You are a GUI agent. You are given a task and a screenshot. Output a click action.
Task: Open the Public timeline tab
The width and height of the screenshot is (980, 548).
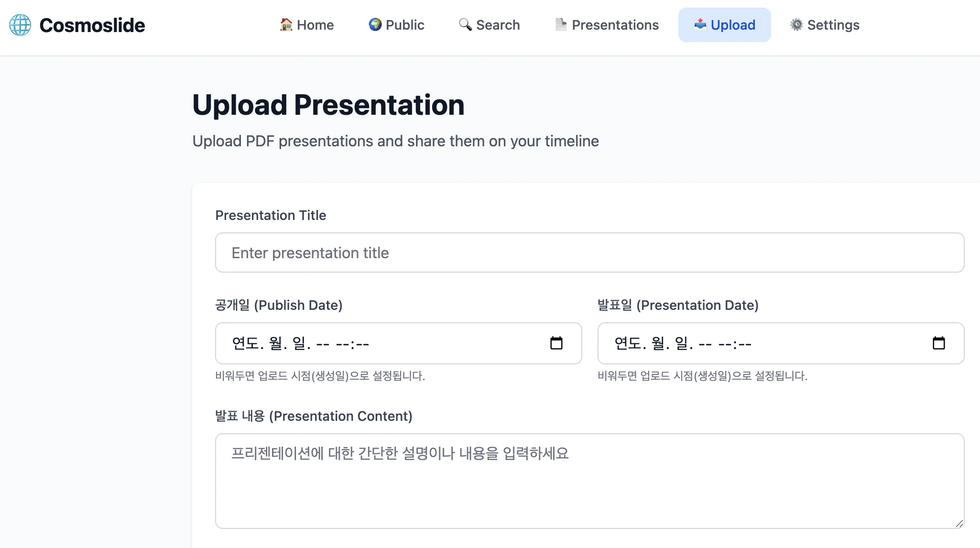[x=404, y=25]
